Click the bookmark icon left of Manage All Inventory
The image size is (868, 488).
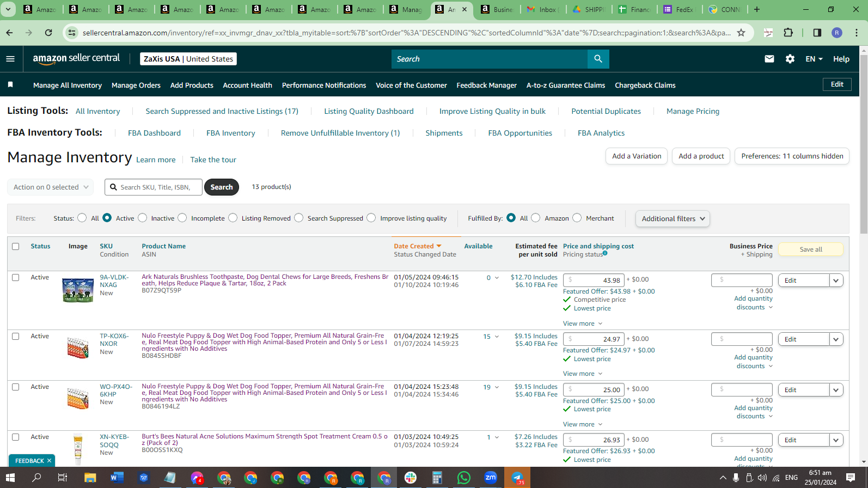(10, 84)
